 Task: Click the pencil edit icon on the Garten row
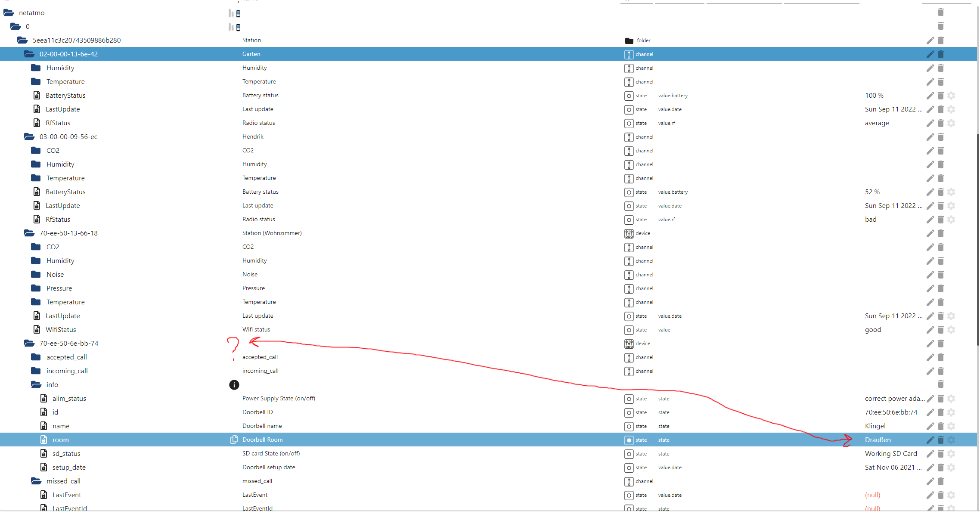[x=930, y=54]
